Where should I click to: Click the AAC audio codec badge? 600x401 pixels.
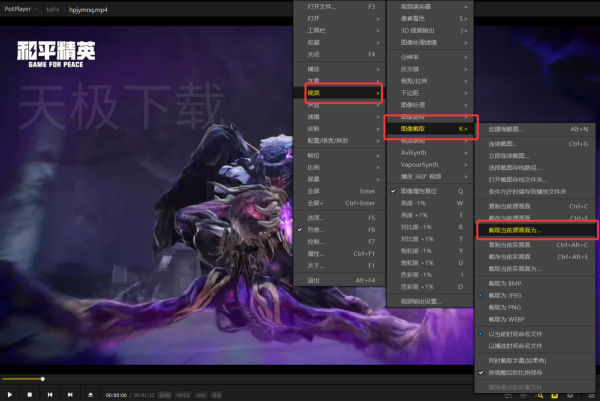(201, 395)
